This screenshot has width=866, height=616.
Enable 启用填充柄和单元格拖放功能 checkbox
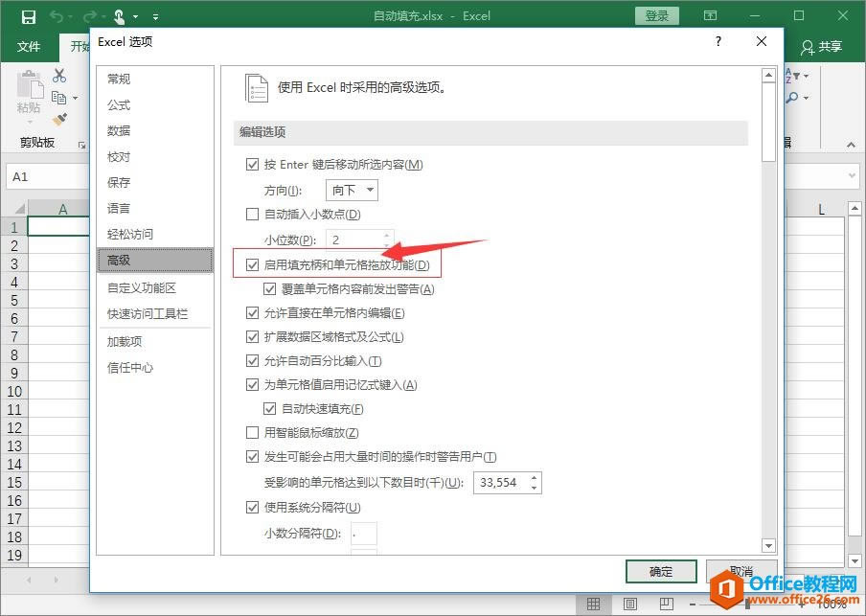click(x=253, y=264)
